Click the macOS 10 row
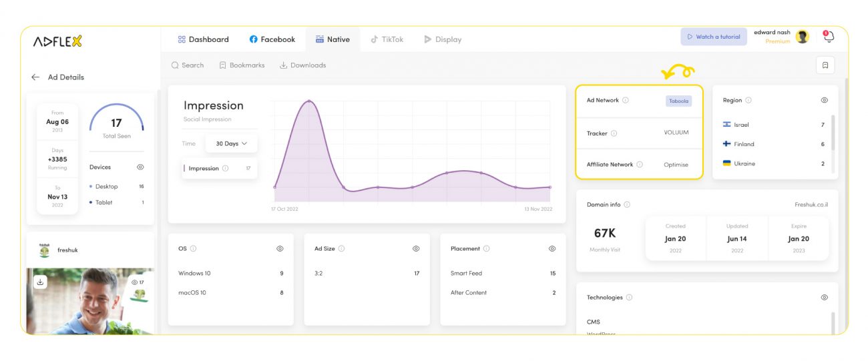This screenshot has width=868, height=361. tap(231, 293)
